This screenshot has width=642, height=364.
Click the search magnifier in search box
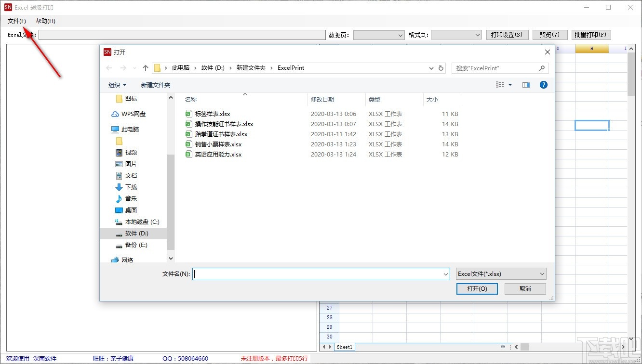click(x=542, y=68)
